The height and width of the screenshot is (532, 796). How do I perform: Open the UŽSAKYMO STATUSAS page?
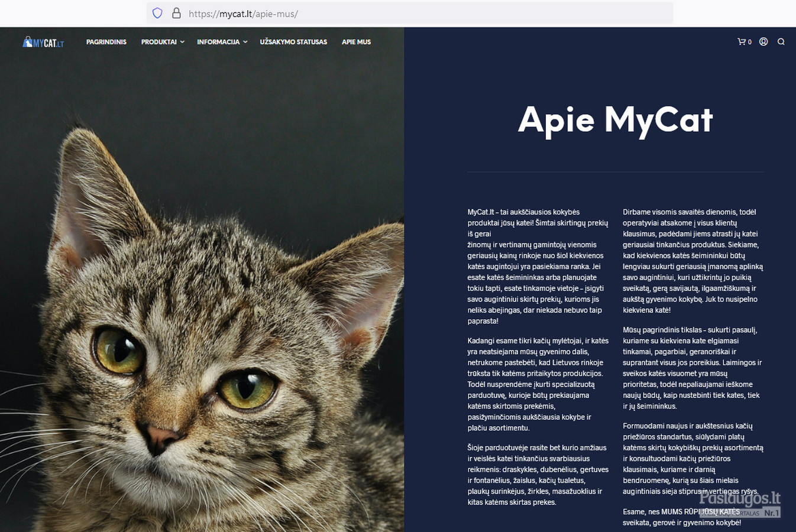coord(293,42)
